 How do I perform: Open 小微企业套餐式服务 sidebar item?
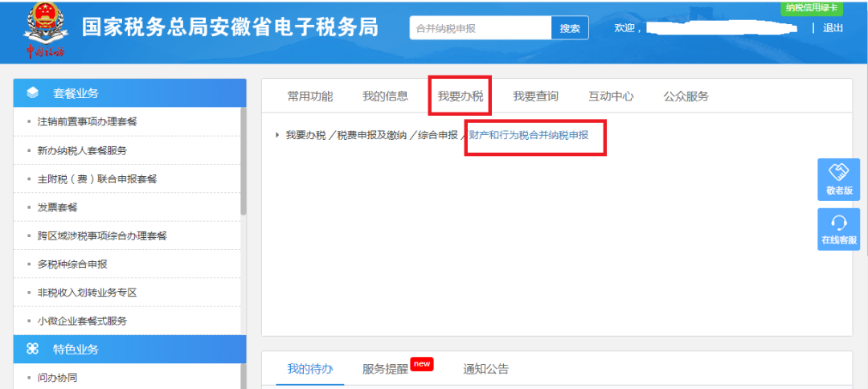point(82,321)
